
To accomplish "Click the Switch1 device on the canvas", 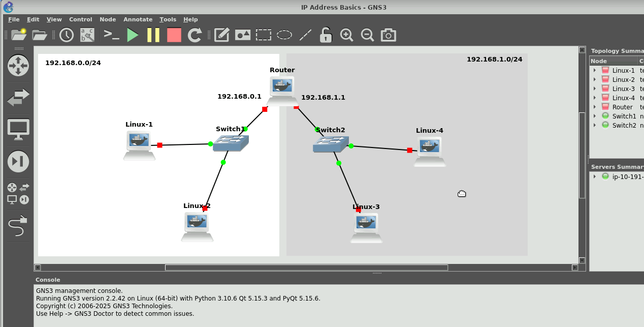I will click(231, 143).
